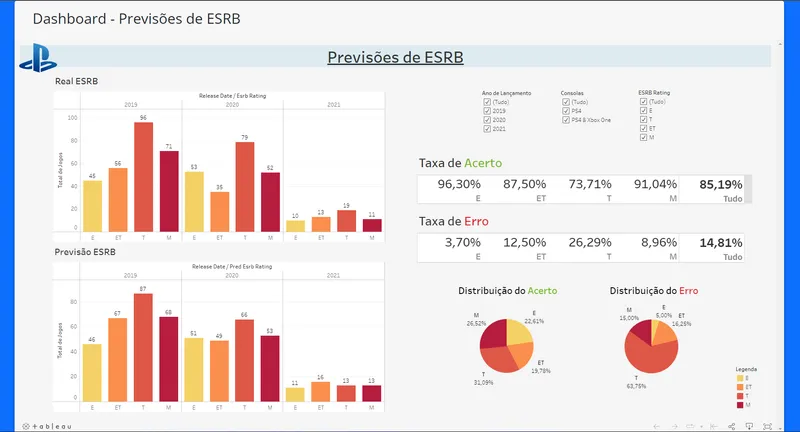Image resolution: width=800 pixels, height=432 pixels.
Task: Open the share icon in the bottom toolbar
Action: click(x=732, y=426)
